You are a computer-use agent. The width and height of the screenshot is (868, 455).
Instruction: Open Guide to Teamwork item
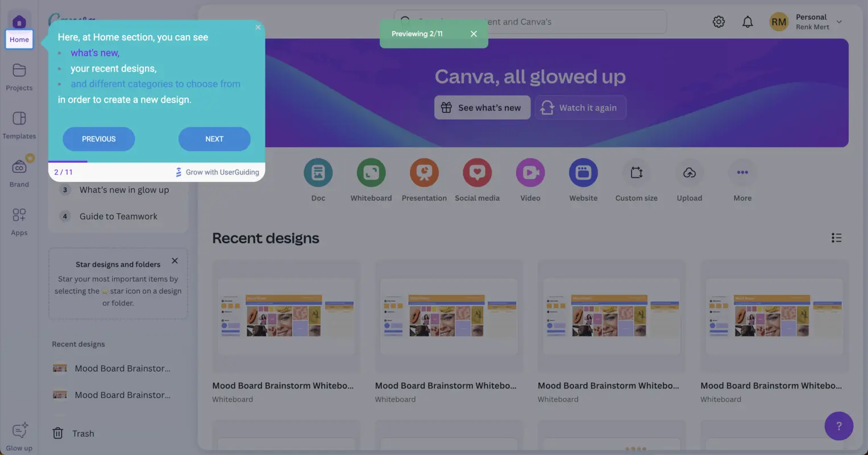118,216
